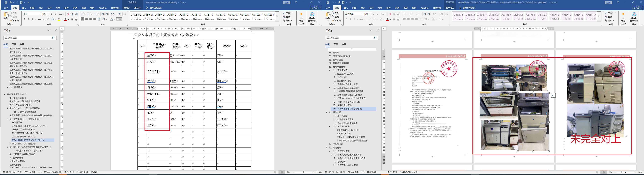Toggle character border in left Word window
The width and height of the screenshot is (644, 175).
tap(76, 14)
